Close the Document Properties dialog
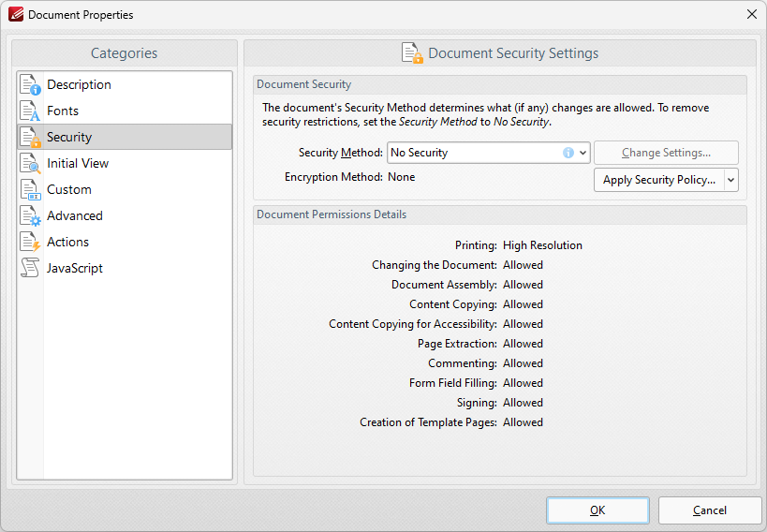 click(x=752, y=15)
